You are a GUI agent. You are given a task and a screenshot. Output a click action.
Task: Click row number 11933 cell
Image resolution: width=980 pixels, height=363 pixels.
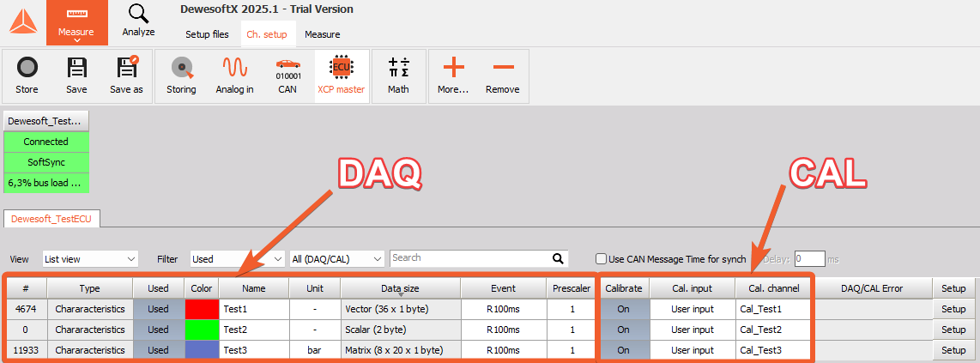click(x=26, y=350)
